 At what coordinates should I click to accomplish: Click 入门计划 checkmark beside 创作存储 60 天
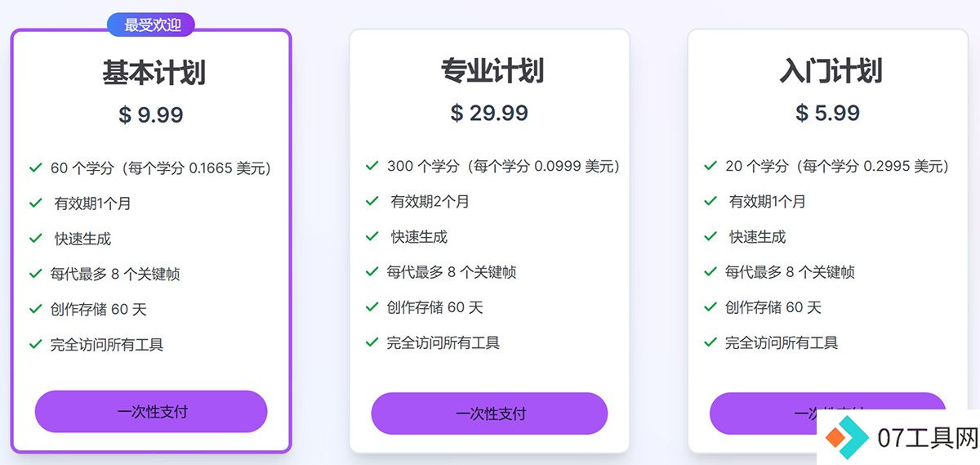[710, 307]
